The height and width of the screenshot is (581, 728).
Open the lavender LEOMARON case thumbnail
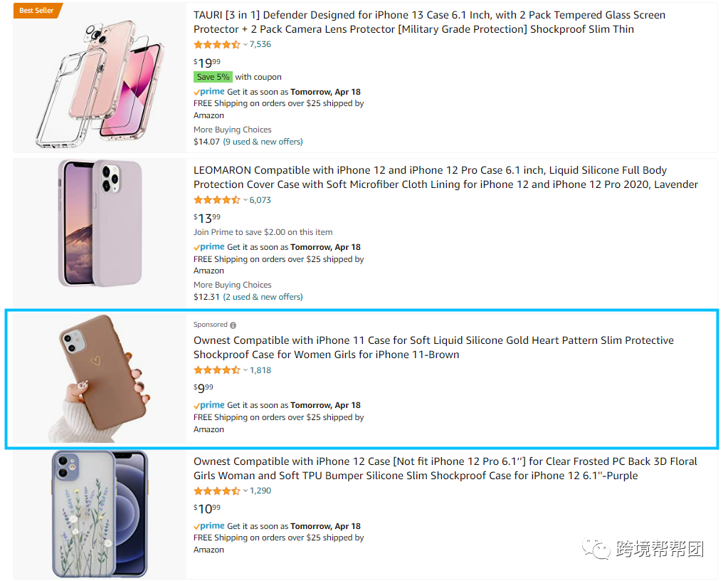100,223
